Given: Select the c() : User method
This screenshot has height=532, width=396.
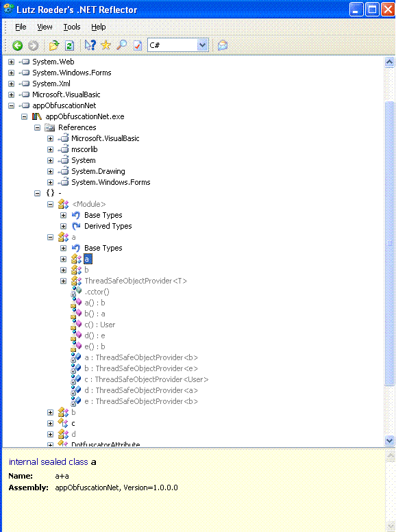Looking at the screenshot, I should click(100, 325).
